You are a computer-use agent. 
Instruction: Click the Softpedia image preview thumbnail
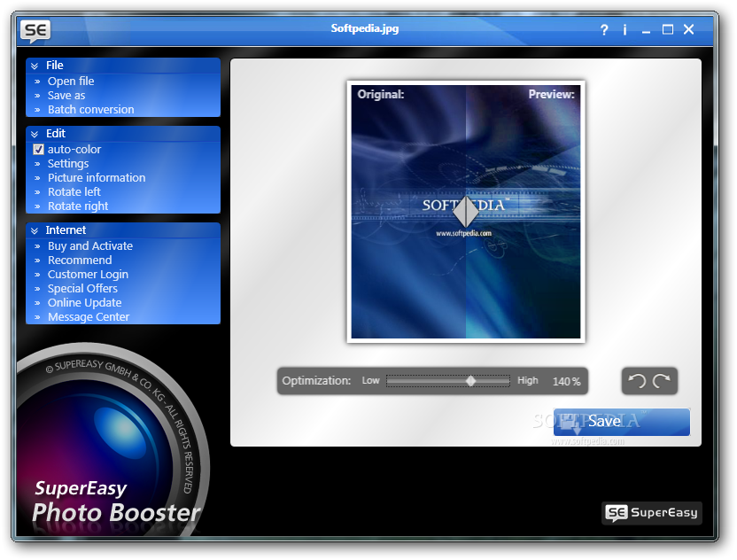coord(466,212)
